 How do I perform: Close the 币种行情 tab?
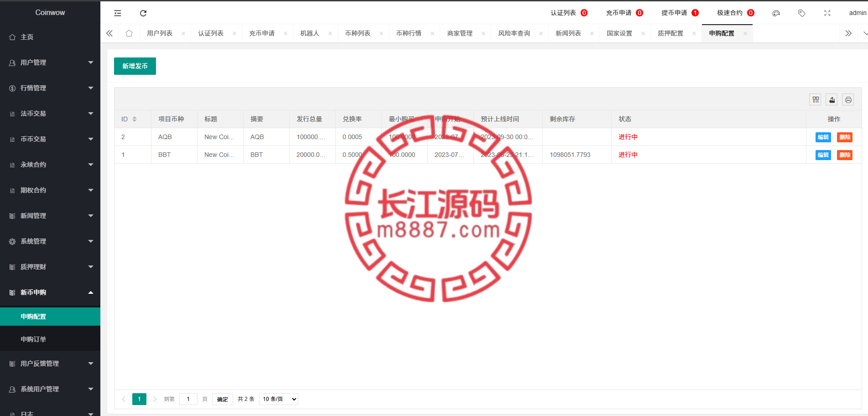(x=432, y=33)
